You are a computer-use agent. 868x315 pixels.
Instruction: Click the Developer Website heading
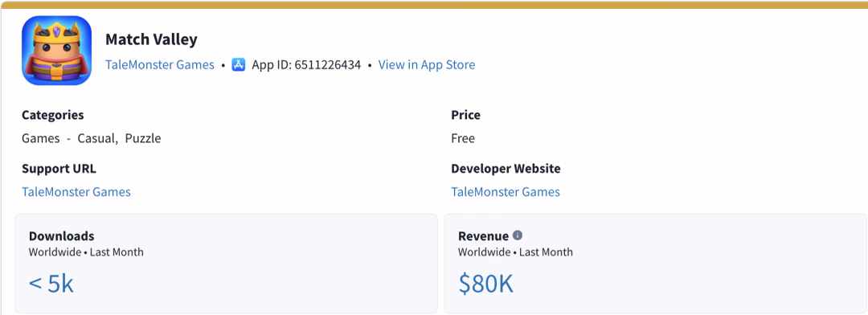(x=506, y=168)
